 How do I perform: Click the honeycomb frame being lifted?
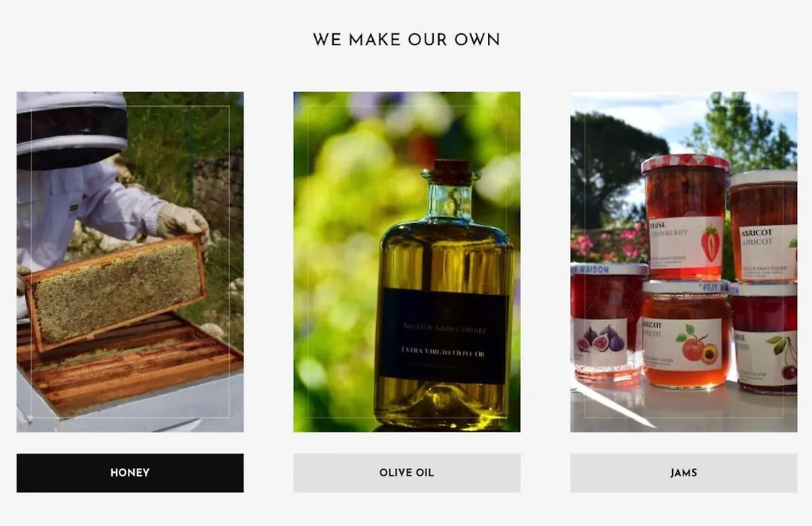pos(115,292)
